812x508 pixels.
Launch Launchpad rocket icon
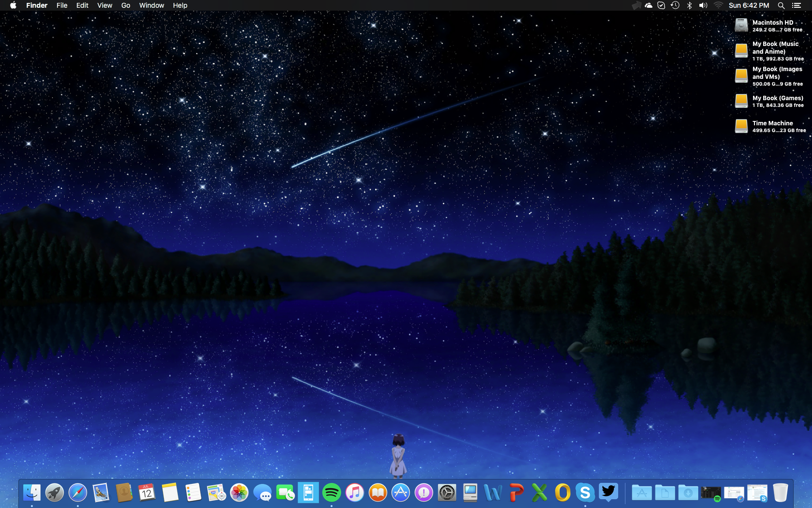click(55, 493)
